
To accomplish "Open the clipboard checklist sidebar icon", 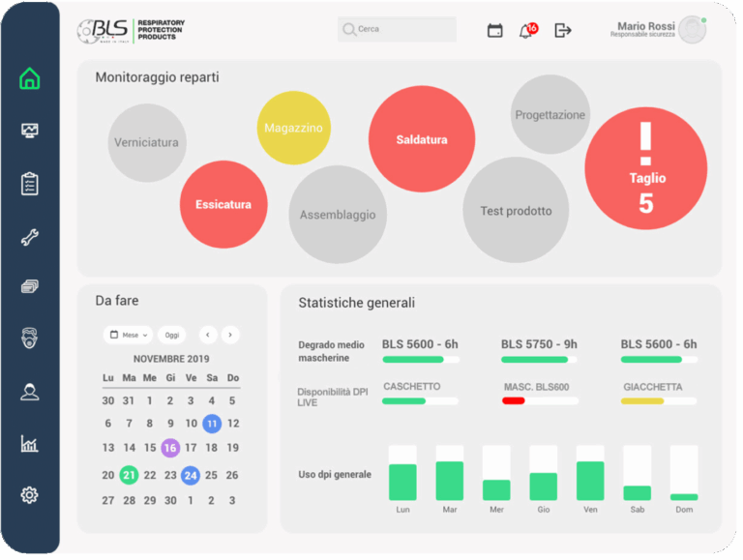I will pos(30,184).
